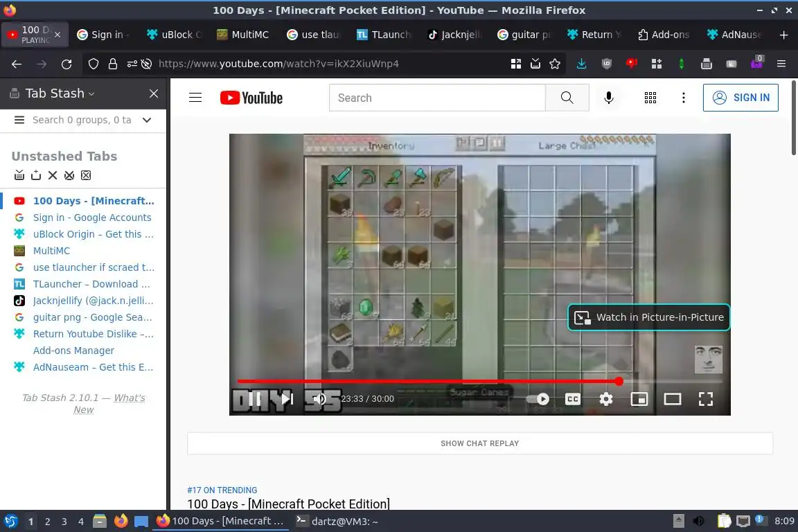Open the player settings gear icon
This screenshot has width=798, height=532.
(x=605, y=399)
